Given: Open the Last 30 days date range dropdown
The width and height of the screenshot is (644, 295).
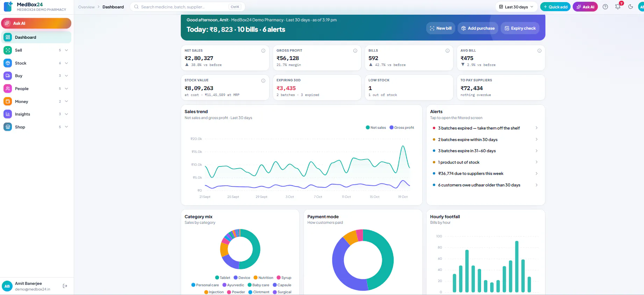Looking at the screenshot, I should tap(516, 7).
